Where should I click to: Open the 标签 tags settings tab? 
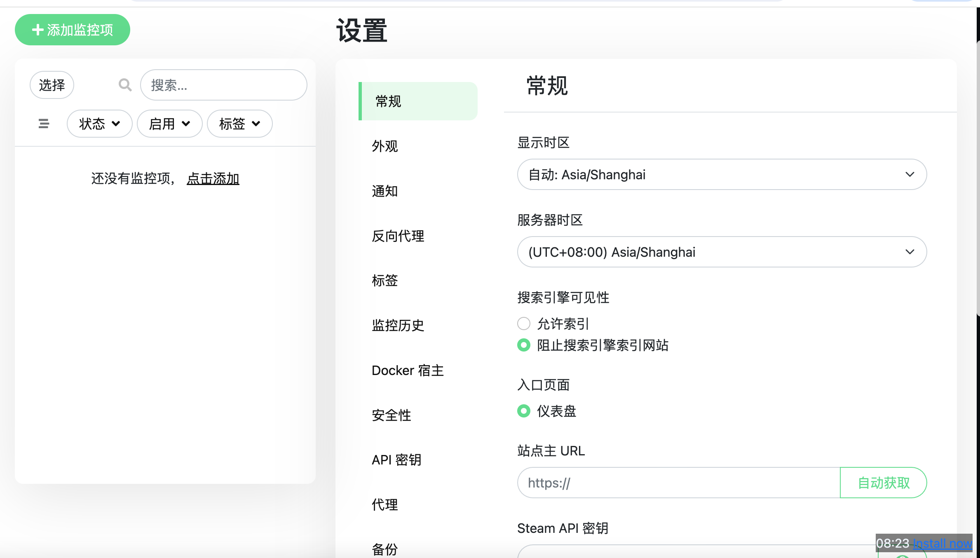click(385, 280)
